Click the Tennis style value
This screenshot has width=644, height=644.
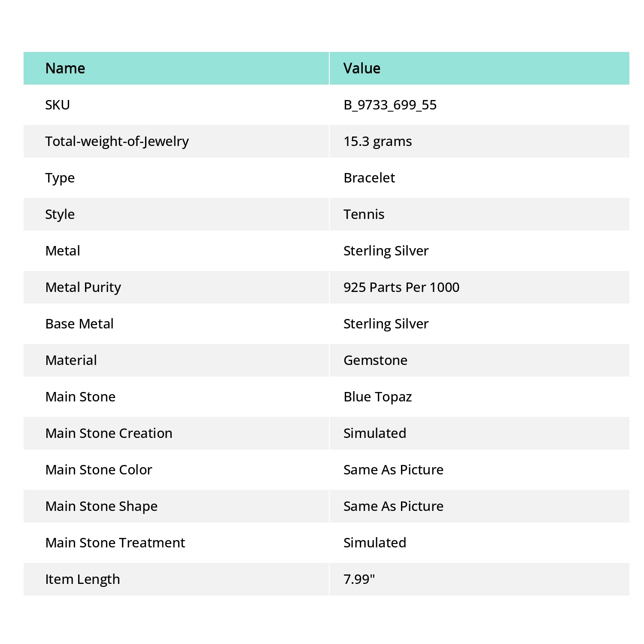pos(364,214)
